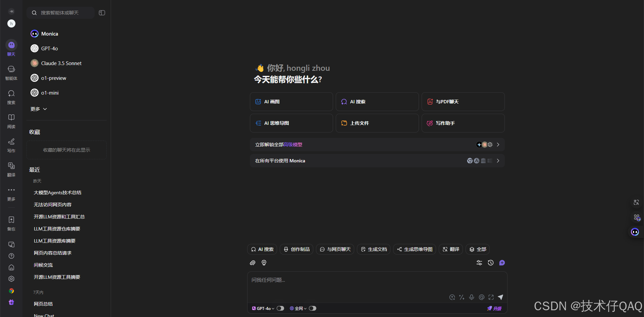Viewport: 644px width, 317px height.
Task: Click the AI 思维导图 card
Action: [291, 123]
